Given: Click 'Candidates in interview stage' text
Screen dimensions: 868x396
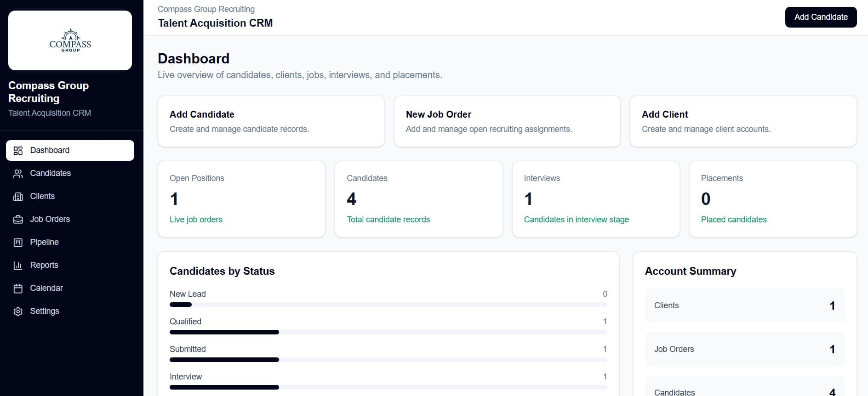Looking at the screenshot, I should coord(576,220).
